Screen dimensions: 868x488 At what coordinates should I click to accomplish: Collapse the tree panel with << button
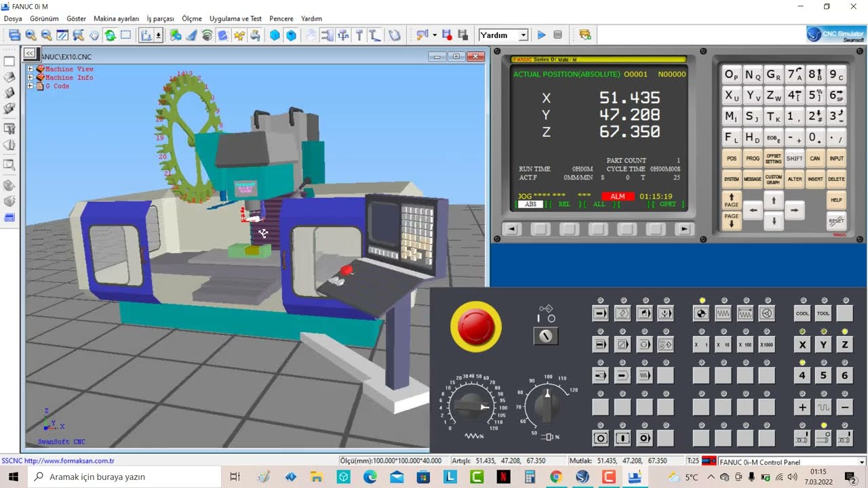coord(30,53)
